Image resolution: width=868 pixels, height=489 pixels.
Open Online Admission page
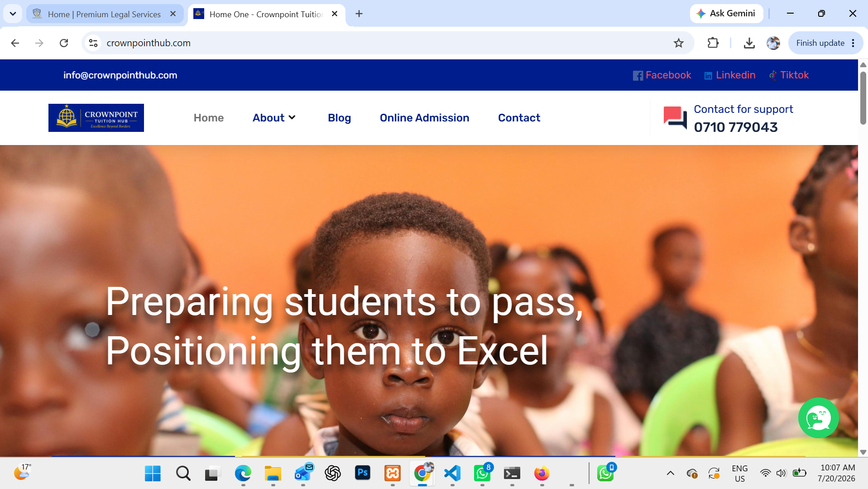(x=424, y=118)
